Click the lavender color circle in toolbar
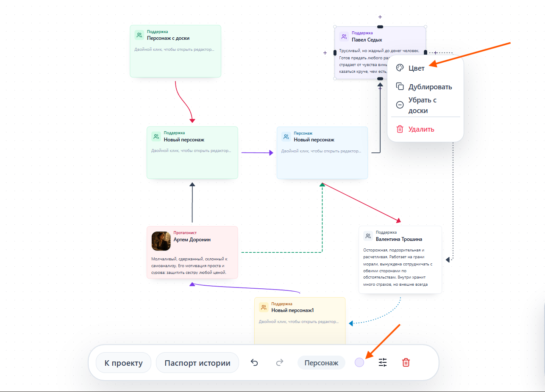 click(359, 362)
